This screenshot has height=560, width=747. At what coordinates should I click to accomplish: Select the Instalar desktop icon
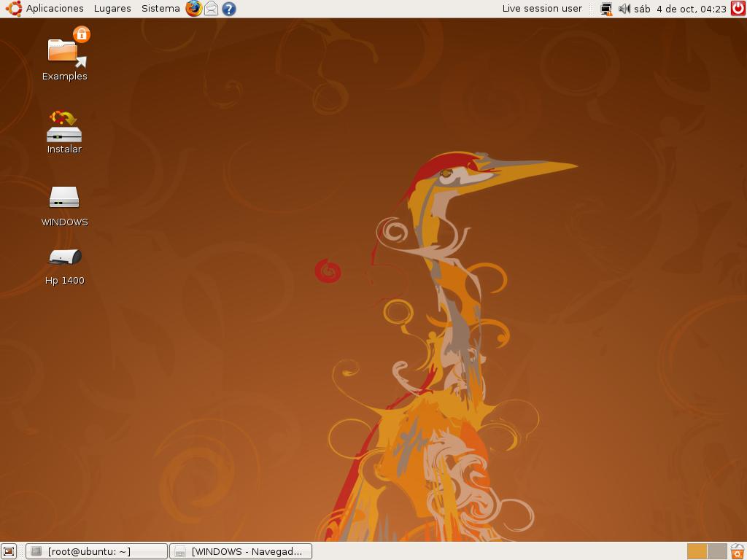(64, 133)
